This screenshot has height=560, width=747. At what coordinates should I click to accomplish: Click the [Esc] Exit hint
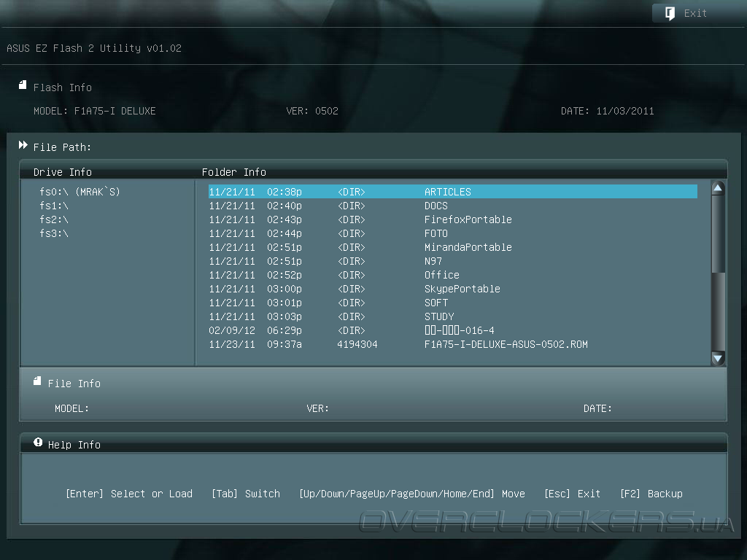572,494
